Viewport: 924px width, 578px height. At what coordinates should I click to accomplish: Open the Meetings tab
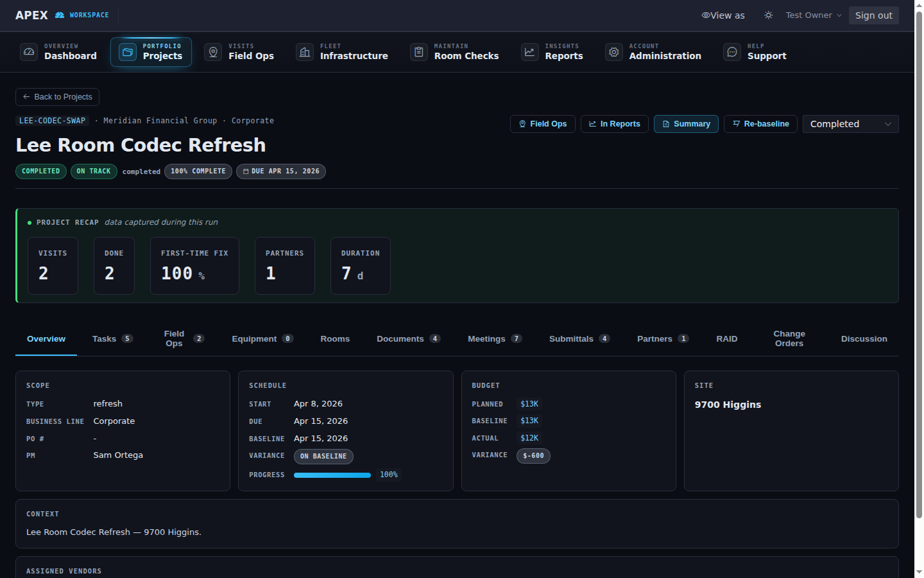click(495, 339)
